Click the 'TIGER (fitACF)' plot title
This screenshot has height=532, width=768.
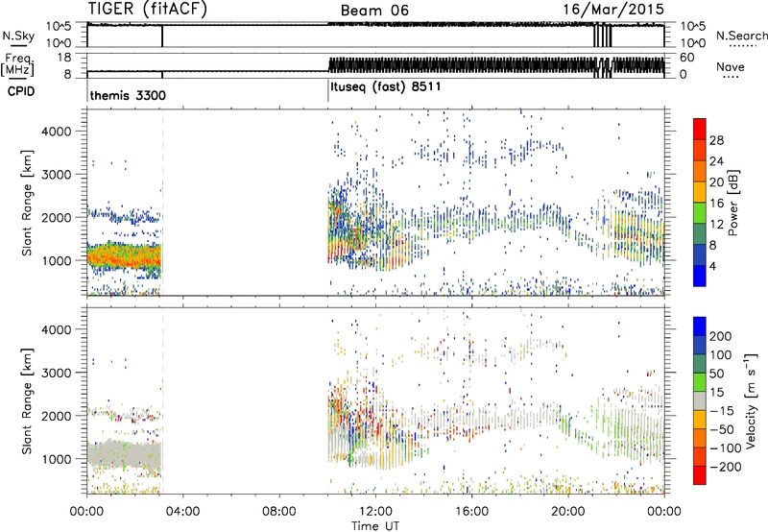point(148,9)
